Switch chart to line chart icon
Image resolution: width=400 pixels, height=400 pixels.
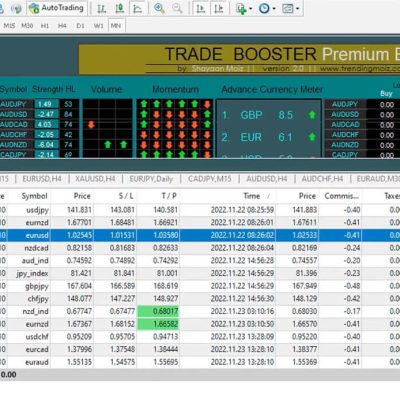pyautogui.click(x=138, y=9)
